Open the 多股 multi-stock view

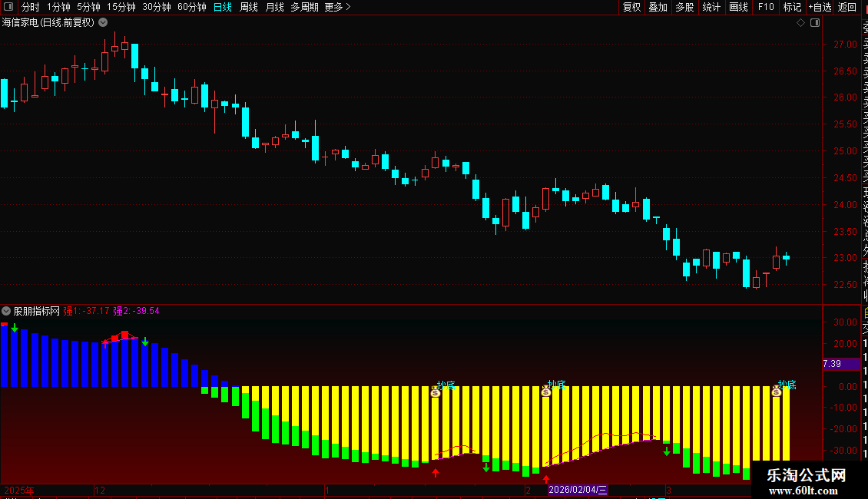684,7
